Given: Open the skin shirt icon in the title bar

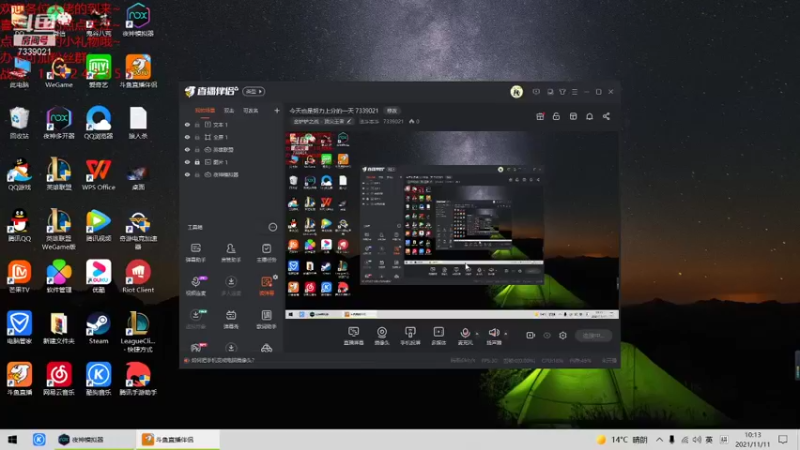Looking at the screenshot, I should tap(562, 92).
